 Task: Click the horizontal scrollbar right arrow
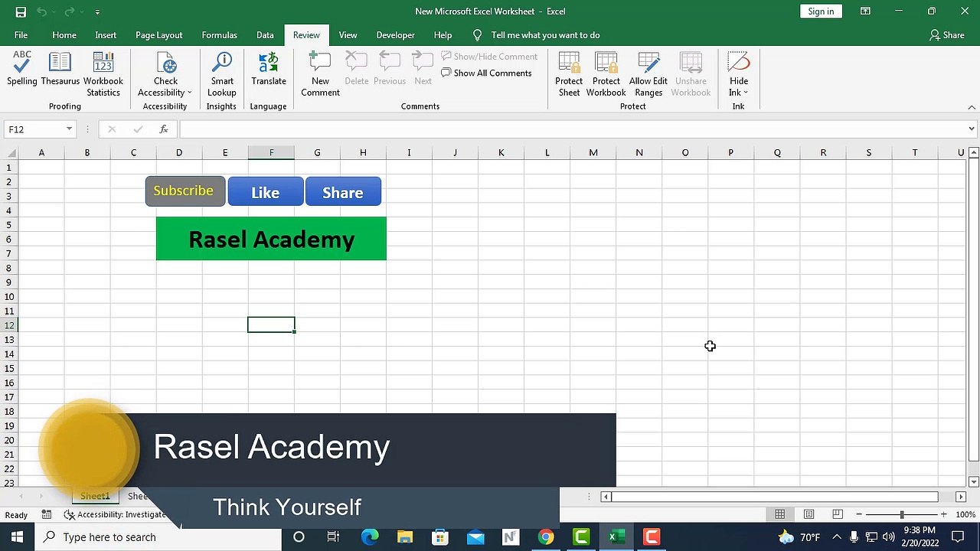point(961,497)
